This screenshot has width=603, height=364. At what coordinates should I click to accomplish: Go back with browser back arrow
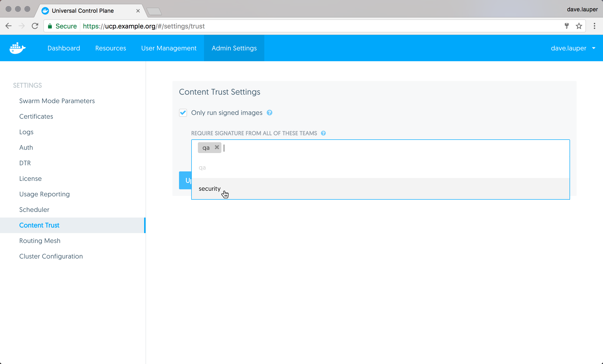point(8,26)
